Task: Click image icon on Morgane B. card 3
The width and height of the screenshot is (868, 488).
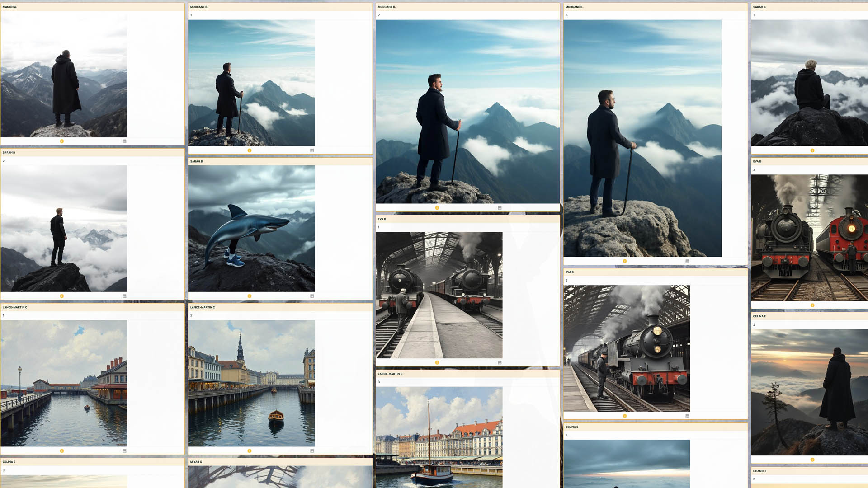Action: tap(687, 261)
